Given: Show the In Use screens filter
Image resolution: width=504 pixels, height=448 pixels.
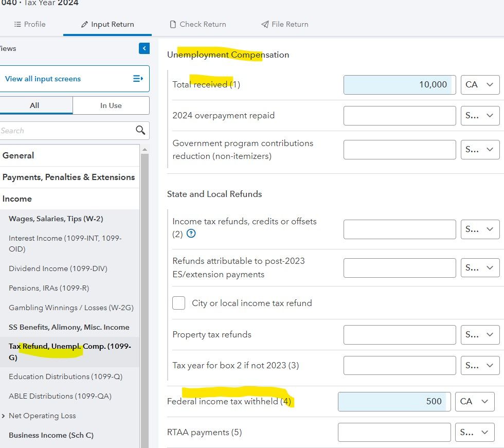Looking at the screenshot, I should (111, 105).
